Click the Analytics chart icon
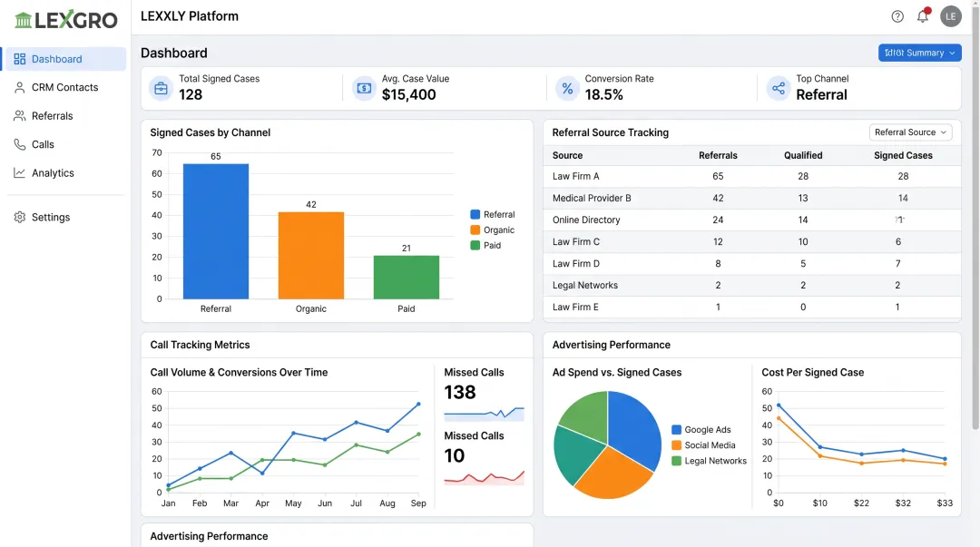 tap(19, 172)
